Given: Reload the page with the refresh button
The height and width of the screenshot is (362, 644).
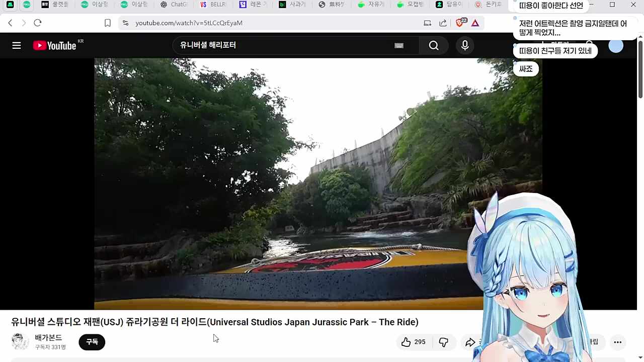Looking at the screenshot, I should (37, 23).
